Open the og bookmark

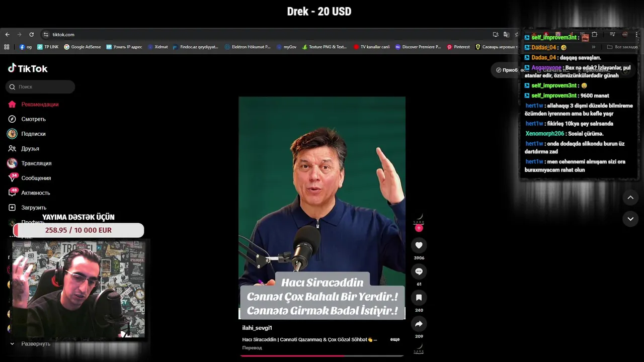coord(26,47)
